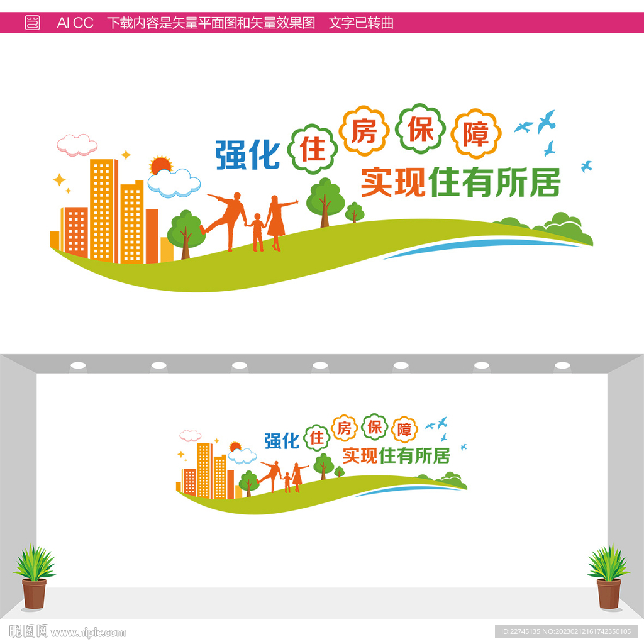Click the orange city buildings graphic

pyautogui.click(x=104, y=208)
